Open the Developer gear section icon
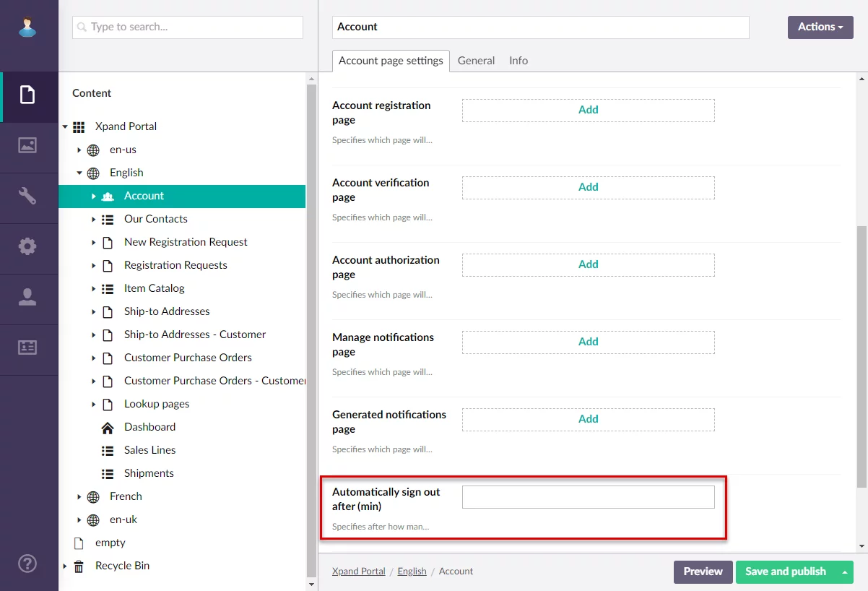The height and width of the screenshot is (591, 868). point(27,246)
